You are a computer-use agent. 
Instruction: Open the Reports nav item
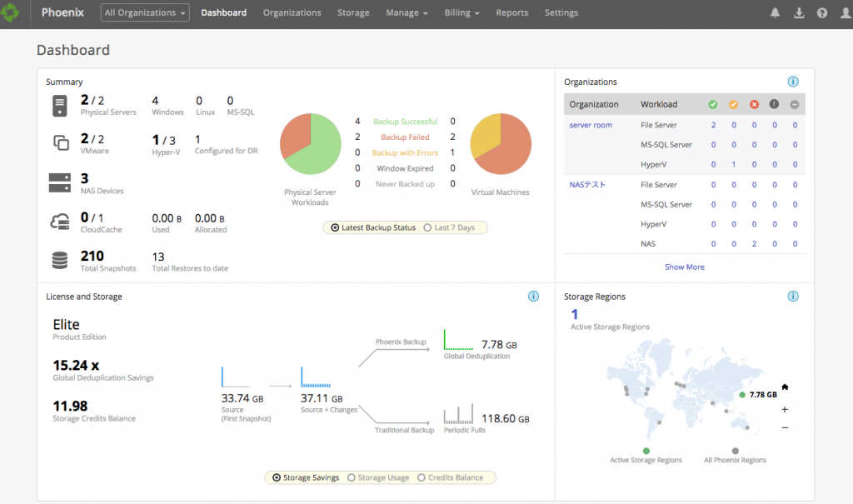point(512,12)
